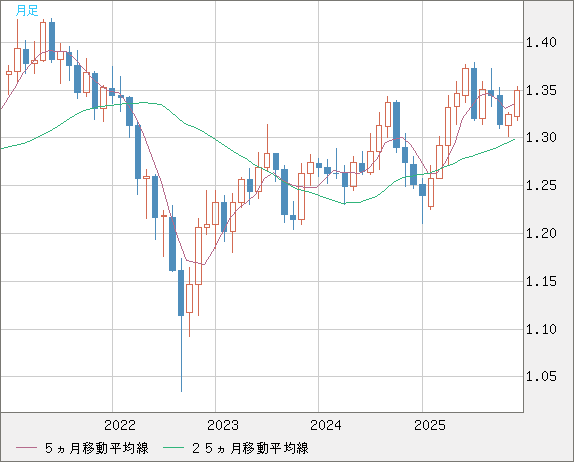
Task: Click the 1.15 price axis label
Action: pyautogui.click(x=541, y=282)
